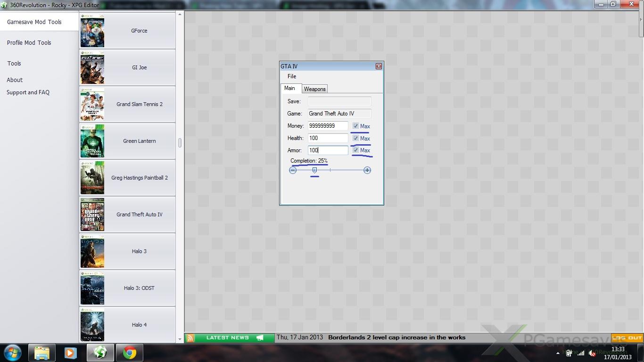Uncheck the Money Max checkbox

coord(355,126)
